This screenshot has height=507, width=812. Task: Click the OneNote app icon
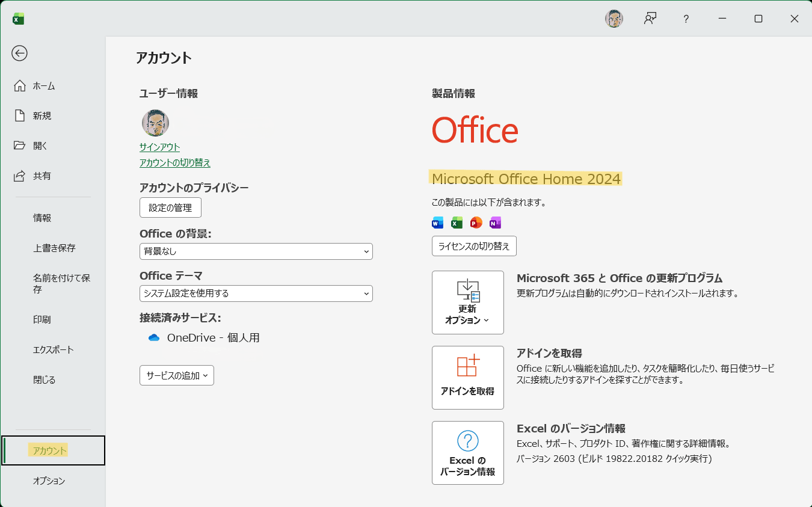pos(495,223)
